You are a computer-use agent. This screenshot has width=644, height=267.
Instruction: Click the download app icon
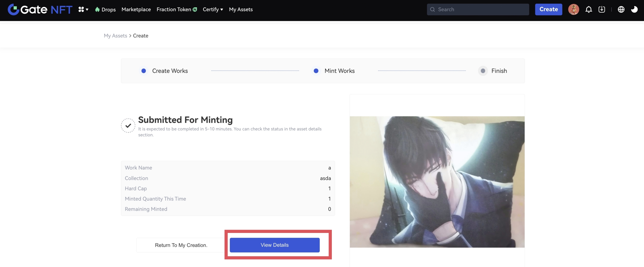pyautogui.click(x=602, y=10)
